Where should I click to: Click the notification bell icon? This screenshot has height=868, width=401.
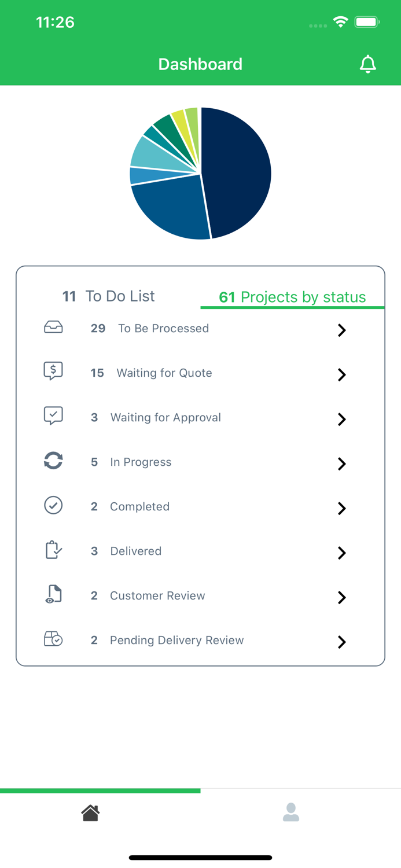tap(367, 64)
